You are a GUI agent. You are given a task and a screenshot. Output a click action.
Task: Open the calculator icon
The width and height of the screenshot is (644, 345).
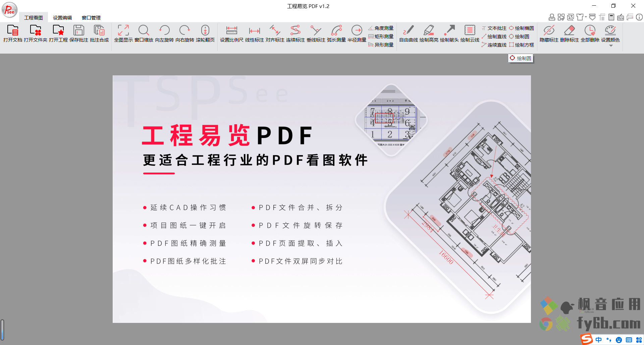611,17
